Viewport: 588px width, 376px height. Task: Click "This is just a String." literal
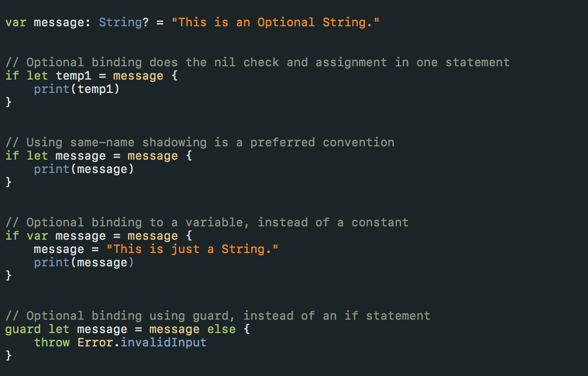pos(192,249)
